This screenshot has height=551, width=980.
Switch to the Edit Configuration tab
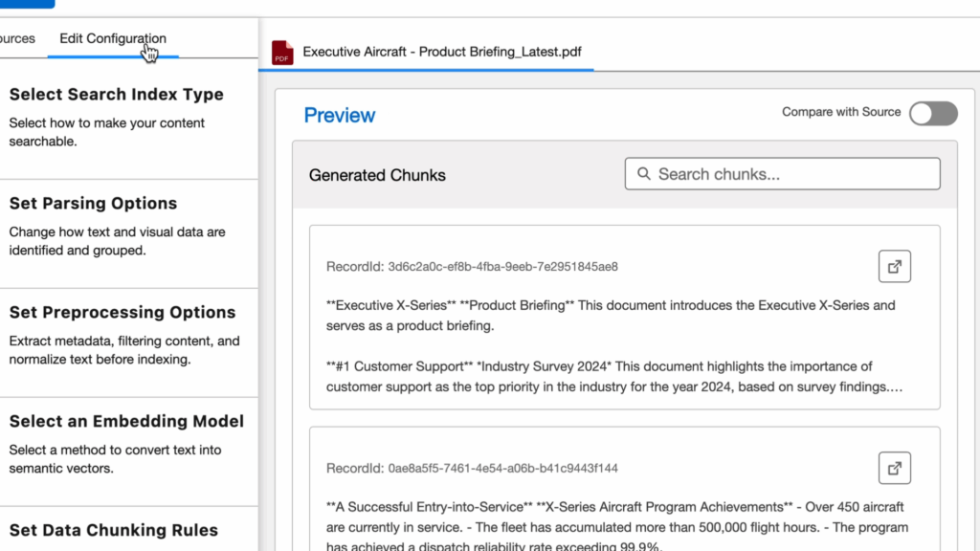click(x=112, y=39)
